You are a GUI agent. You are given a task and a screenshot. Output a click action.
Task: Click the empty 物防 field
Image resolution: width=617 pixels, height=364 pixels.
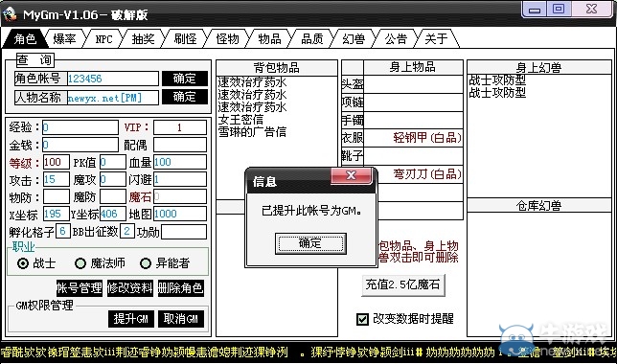point(57,196)
